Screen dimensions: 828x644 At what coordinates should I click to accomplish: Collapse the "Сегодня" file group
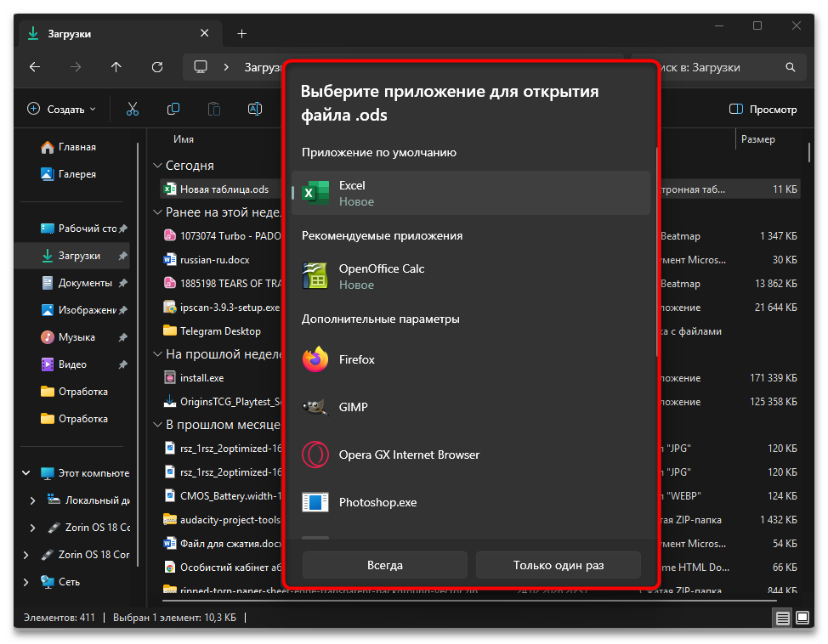(157, 166)
